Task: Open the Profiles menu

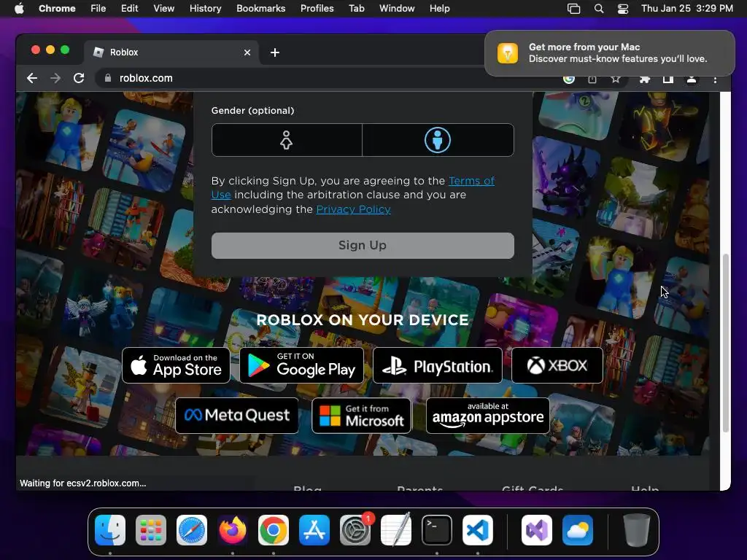Action: 317,9
